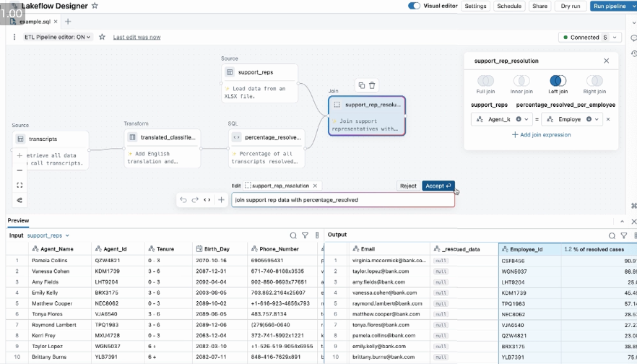Zoom in on the canvas

pyautogui.click(x=19, y=155)
